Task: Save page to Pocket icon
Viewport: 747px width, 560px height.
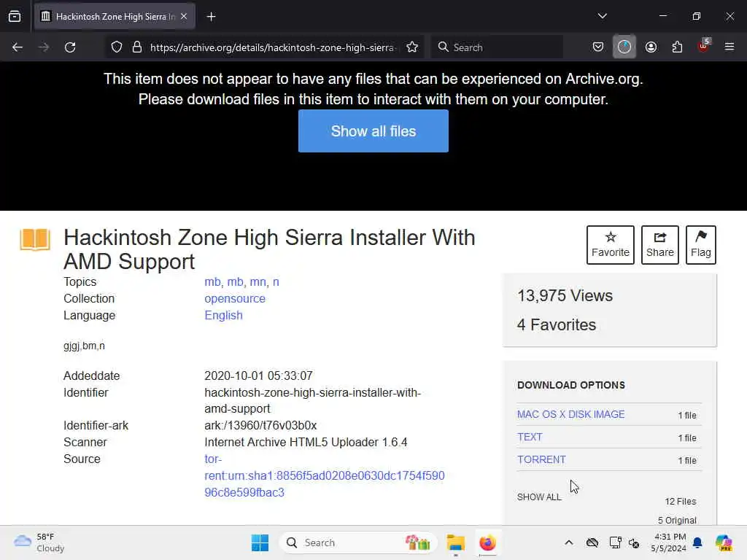Action: coord(598,47)
